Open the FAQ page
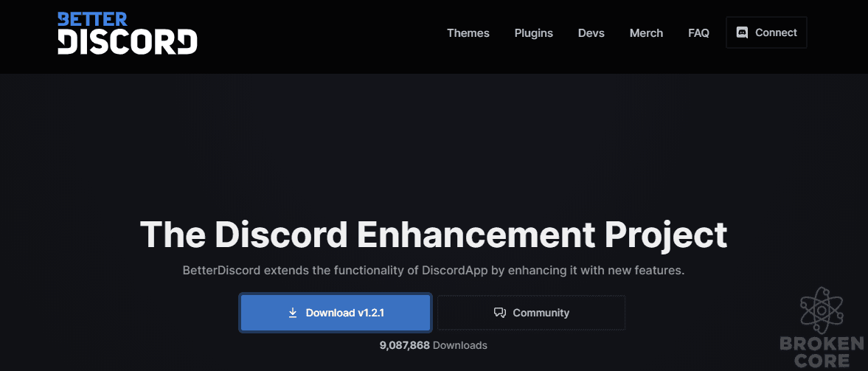 pyautogui.click(x=698, y=33)
